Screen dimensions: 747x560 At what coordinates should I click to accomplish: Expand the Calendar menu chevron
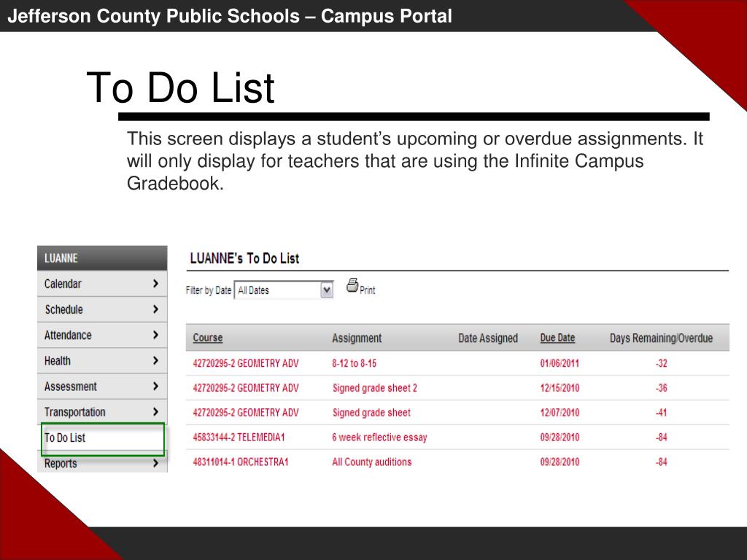pos(155,284)
